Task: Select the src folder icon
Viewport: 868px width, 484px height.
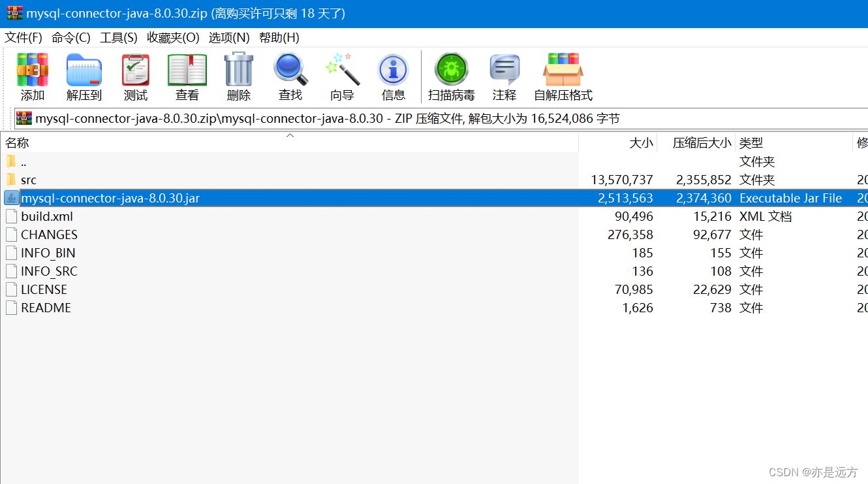Action: click(x=10, y=180)
